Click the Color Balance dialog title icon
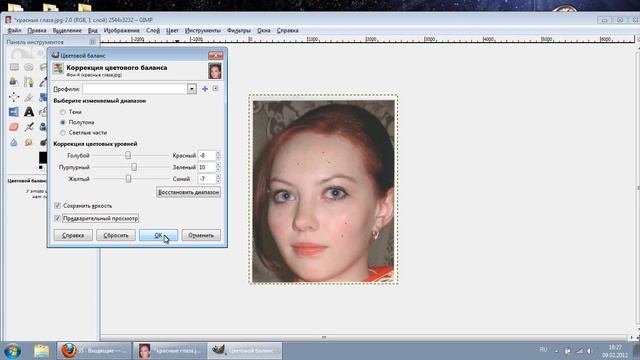Image resolution: width=640 pixels, height=360 pixels. pos(56,55)
